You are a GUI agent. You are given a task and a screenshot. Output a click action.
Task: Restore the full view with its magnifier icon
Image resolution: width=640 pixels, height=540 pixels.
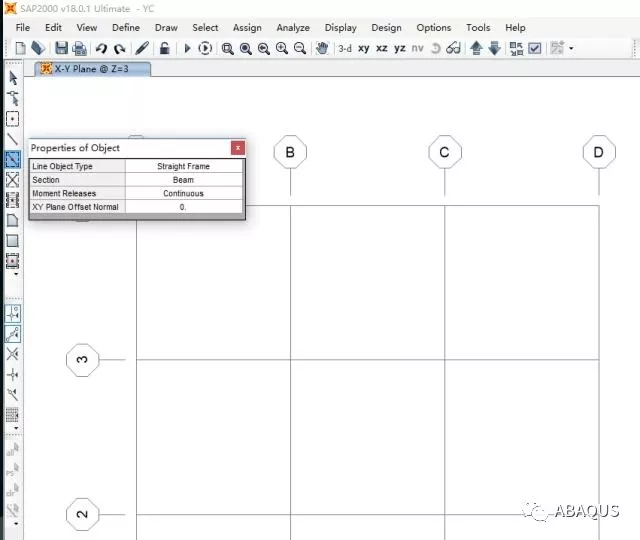click(245, 49)
